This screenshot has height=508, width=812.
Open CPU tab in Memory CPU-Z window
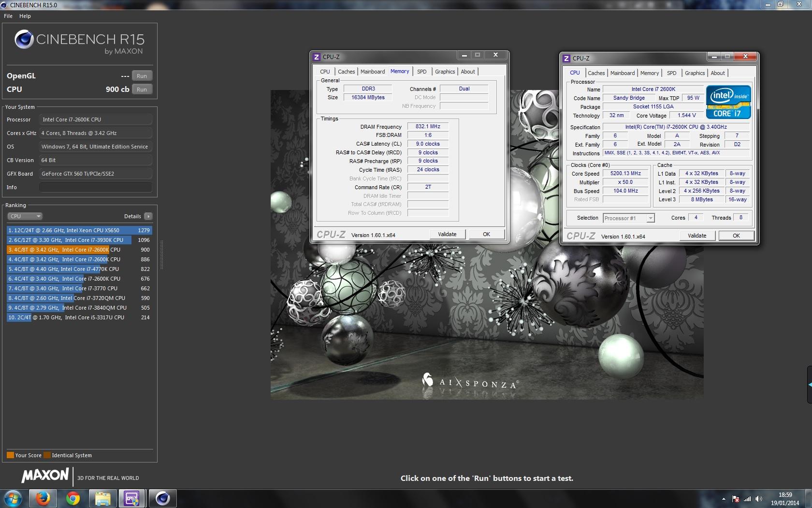325,72
